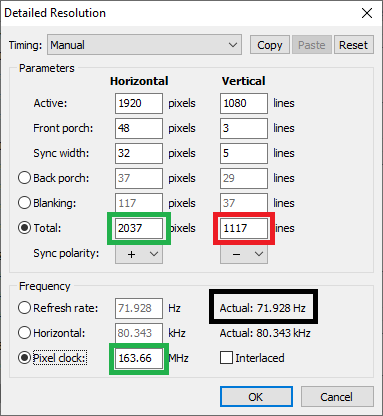
Task: Click the Reset button
Action: tap(353, 45)
